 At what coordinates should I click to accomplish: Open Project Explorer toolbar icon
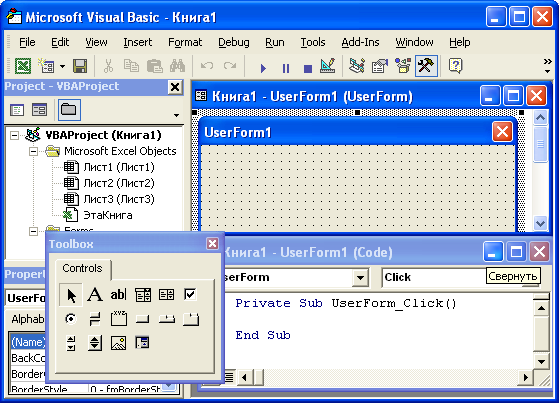[357, 66]
